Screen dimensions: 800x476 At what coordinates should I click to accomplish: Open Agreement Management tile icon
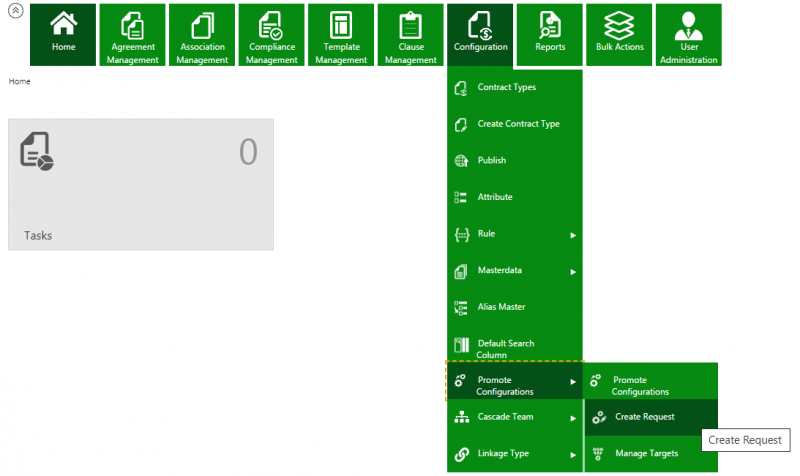133,24
